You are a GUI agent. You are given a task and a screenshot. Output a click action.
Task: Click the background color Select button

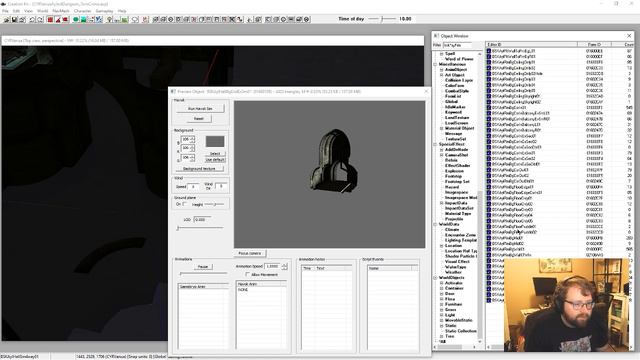pos(215,154)
